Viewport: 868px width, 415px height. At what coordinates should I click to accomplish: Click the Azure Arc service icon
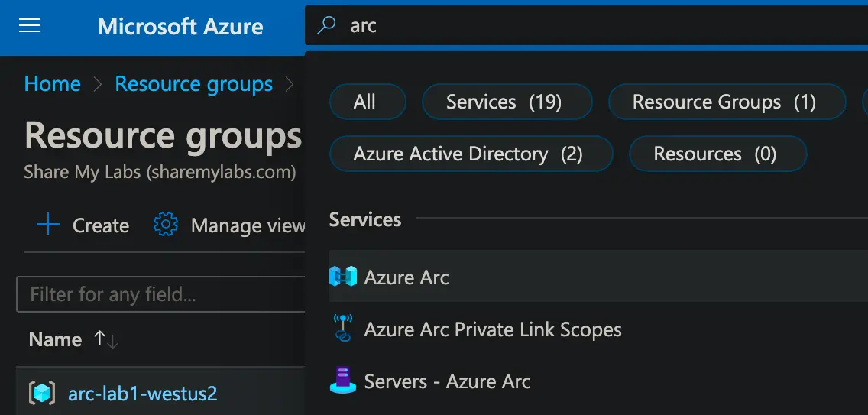(343, 277)
